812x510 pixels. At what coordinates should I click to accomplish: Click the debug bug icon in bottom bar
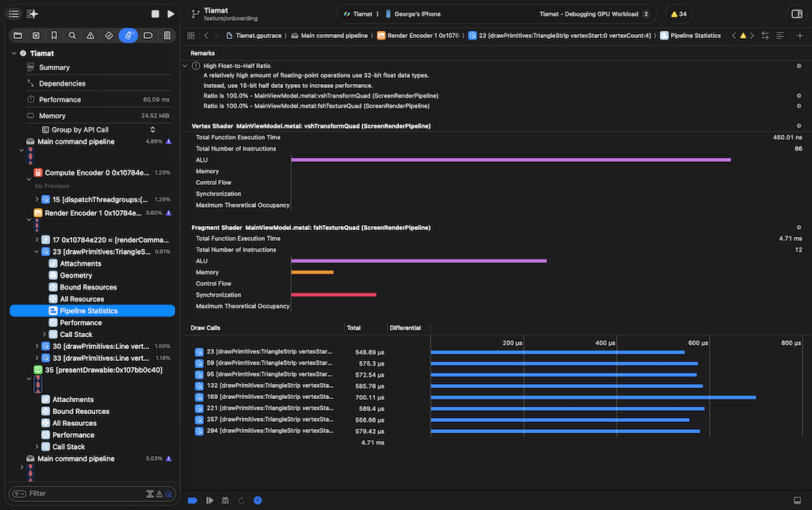point(226,500)
